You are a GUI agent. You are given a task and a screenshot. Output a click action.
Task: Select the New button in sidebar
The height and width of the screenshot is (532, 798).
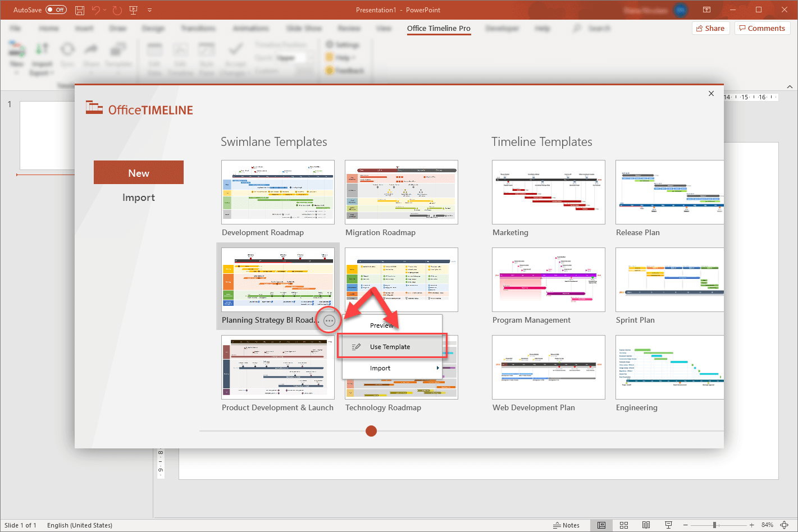coord(139,173)
